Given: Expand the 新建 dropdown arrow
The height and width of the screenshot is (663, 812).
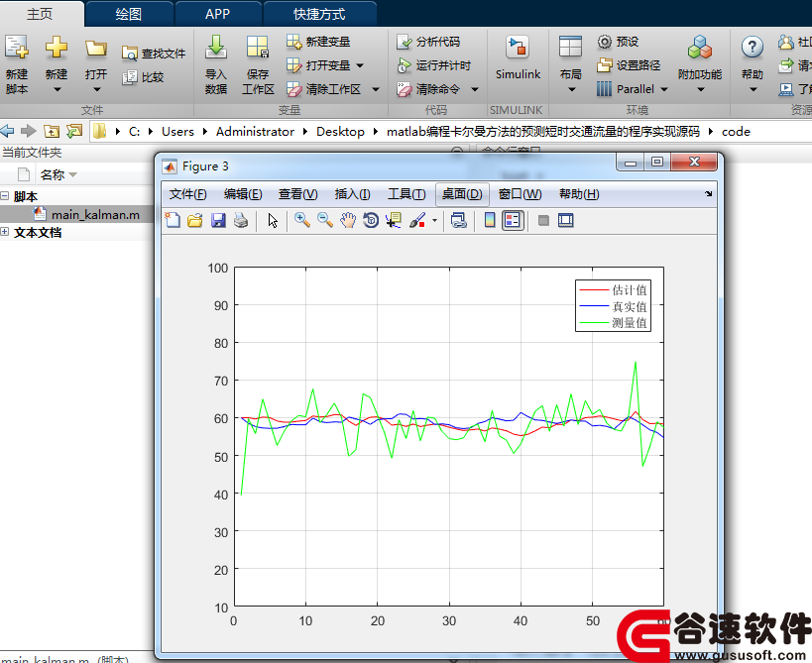Looking at the screenshot, I should pos(57,89).
